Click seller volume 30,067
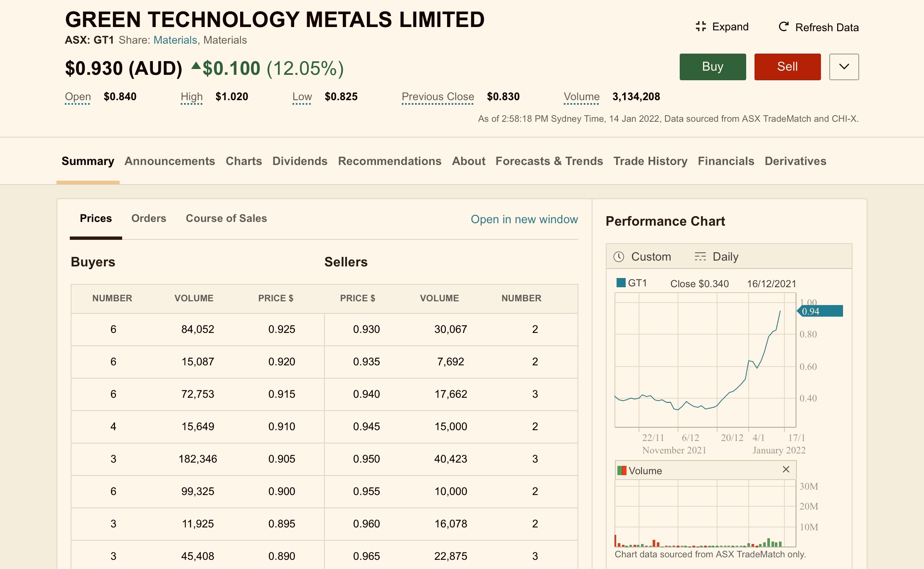 click(x=451, y=330)
